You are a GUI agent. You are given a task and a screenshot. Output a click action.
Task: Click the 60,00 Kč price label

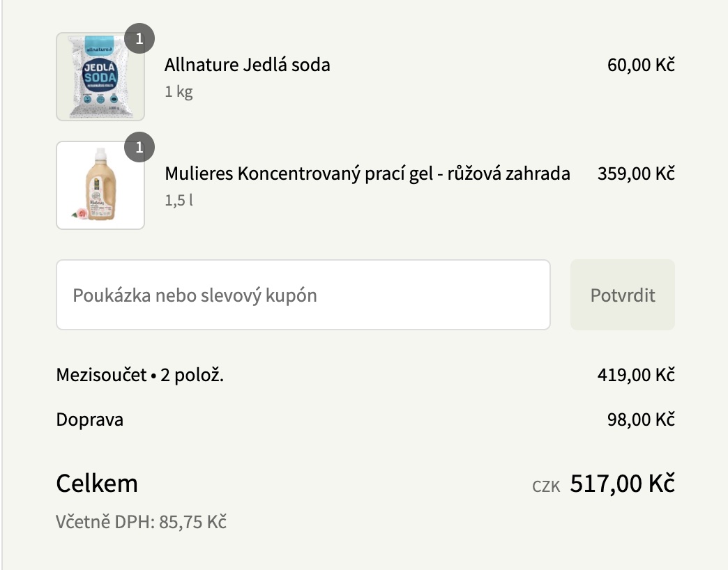coord(644,65)
